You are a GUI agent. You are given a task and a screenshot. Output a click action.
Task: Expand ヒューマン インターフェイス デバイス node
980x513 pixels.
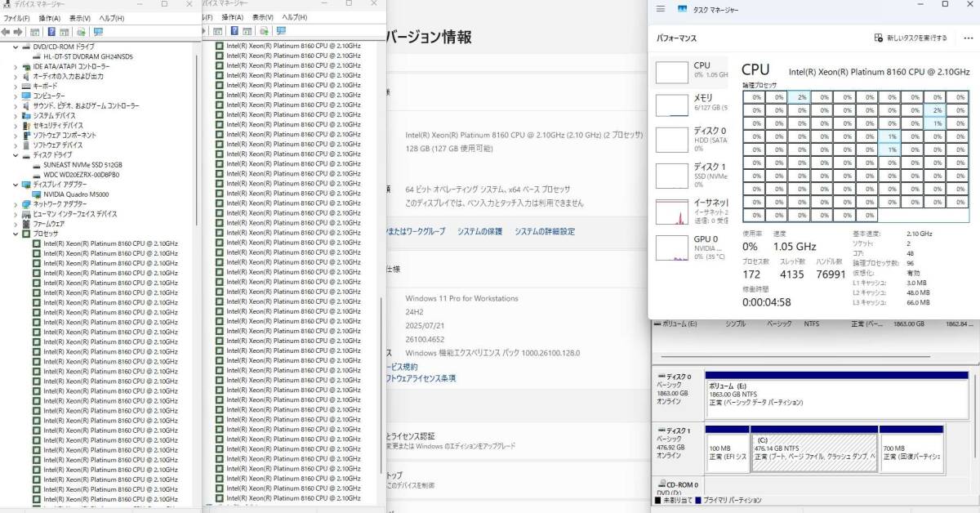click(16, 214)
